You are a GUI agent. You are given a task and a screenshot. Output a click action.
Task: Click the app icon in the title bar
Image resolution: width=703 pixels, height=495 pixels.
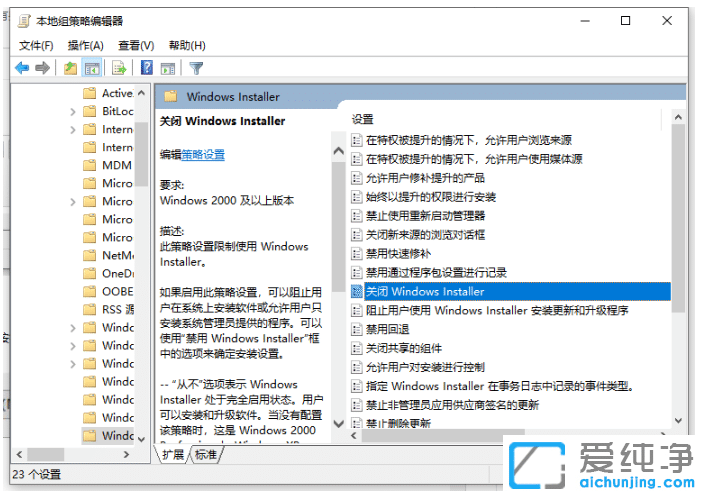point(24,21)
